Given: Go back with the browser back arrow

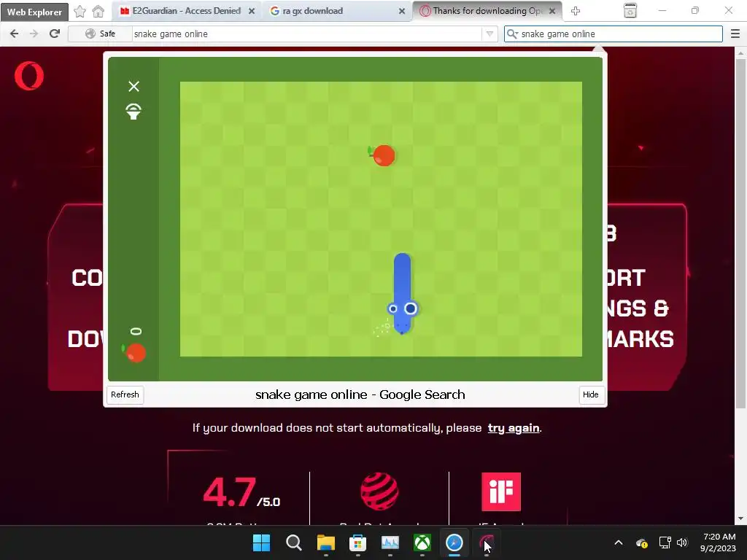Looking at the screenshot, I should 15,34.
